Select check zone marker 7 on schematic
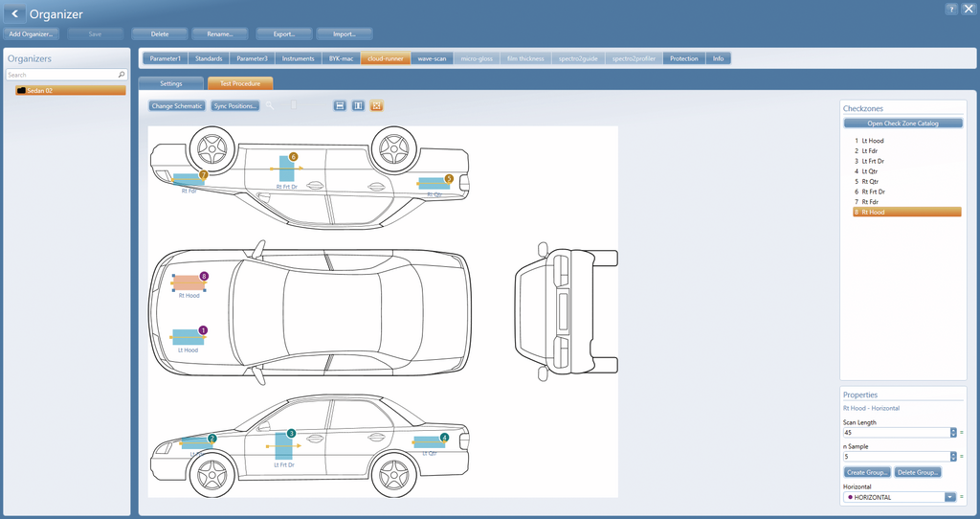The height and width of the screenshot is (519, 980). point(203,175)
